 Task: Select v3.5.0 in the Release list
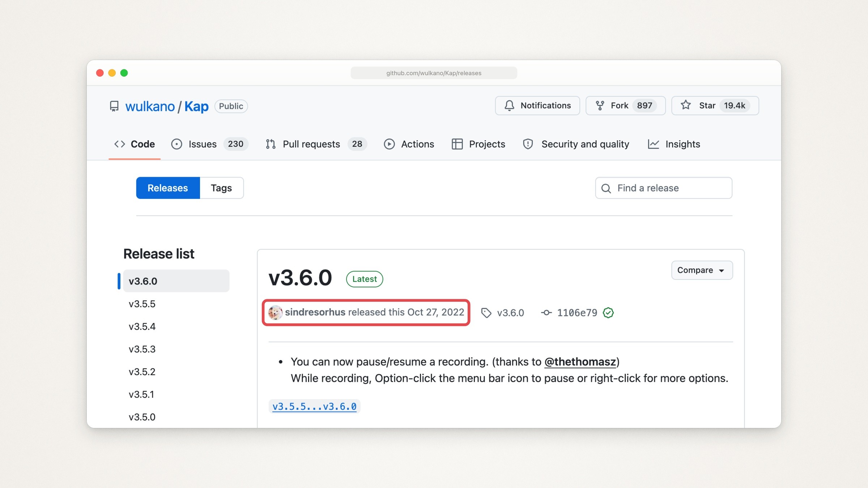(x=142, y=417)
